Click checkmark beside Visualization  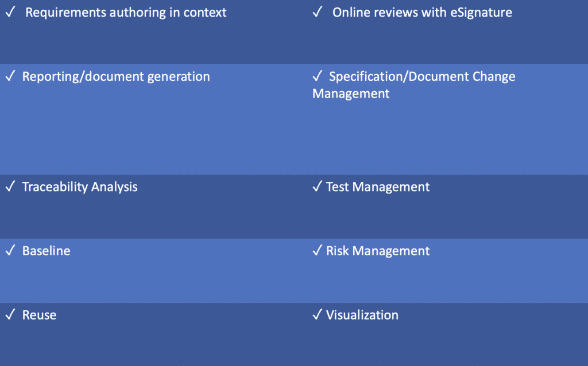click(x=317, y=314)
